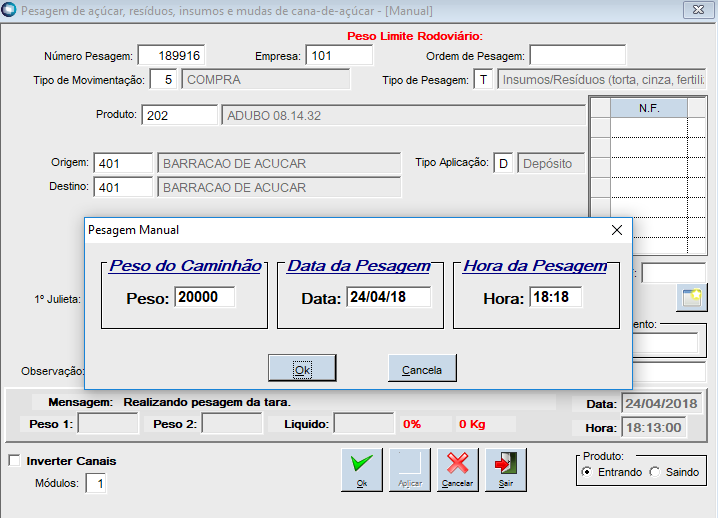The image size is (718, 518).
Task: Click the Realizando pesagem da tara message
Action: [x=207, y=402]
